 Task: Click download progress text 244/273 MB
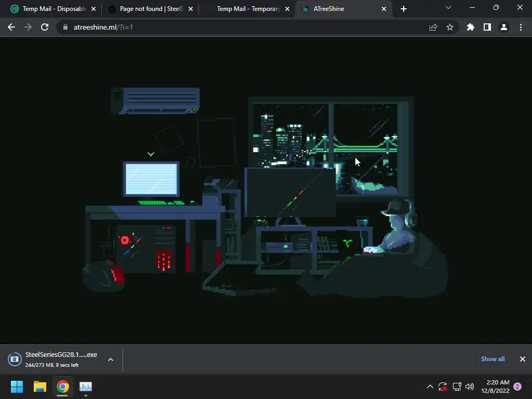coord(51,365)
